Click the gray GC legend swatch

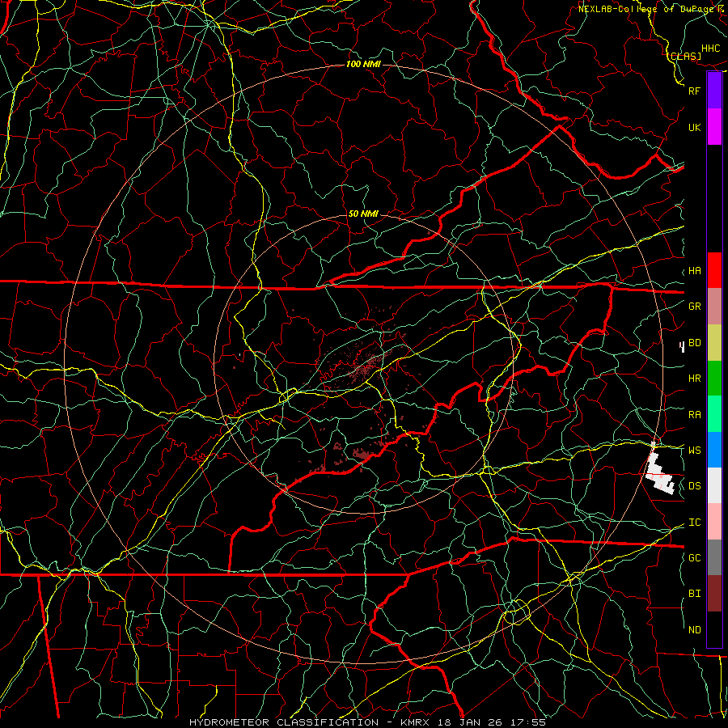click(714, 557)
